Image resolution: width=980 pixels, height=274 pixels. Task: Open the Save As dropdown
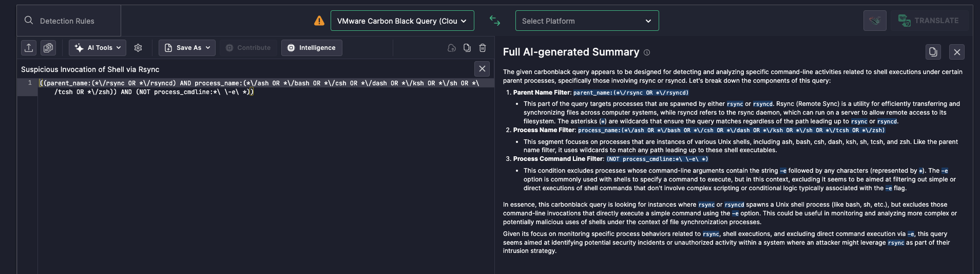187,48
